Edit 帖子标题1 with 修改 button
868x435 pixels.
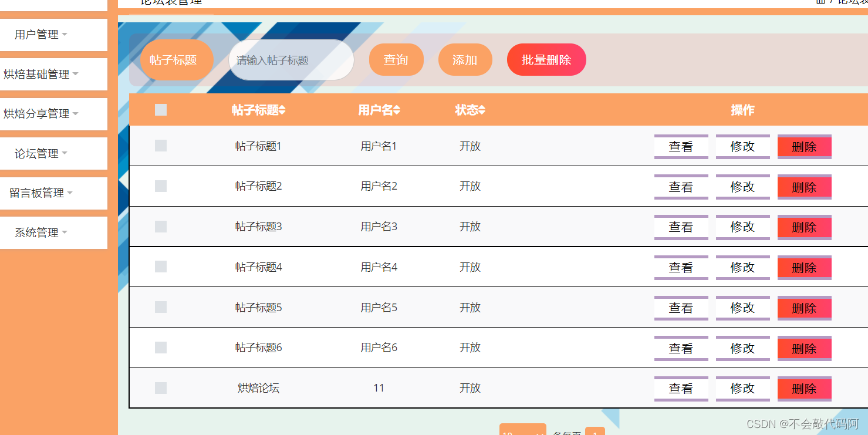(743, 147)
